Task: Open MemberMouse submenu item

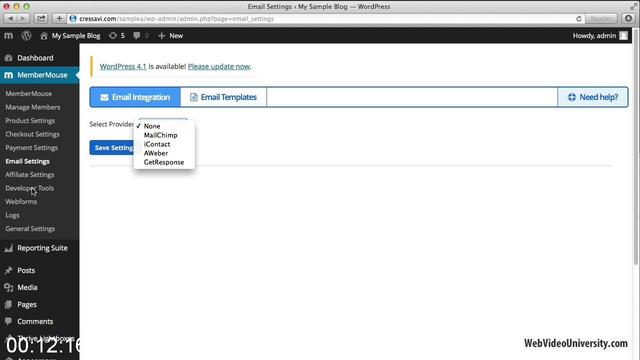Action: click(29, 93)
